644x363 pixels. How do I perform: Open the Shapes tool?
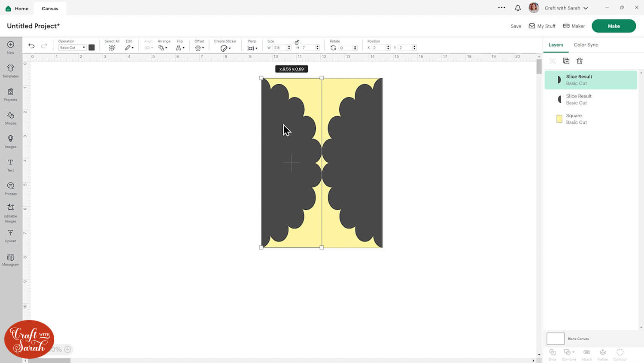(11, 118)
